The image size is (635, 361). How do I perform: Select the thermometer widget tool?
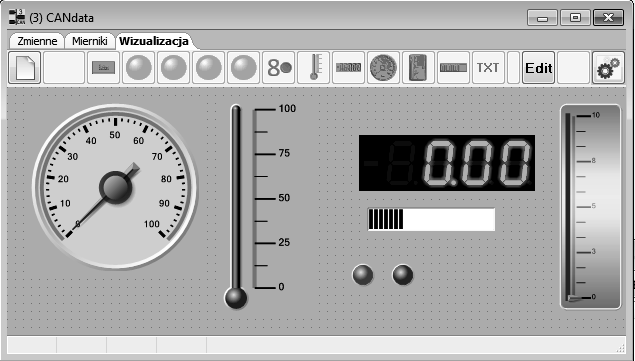[x=313, y=68]
